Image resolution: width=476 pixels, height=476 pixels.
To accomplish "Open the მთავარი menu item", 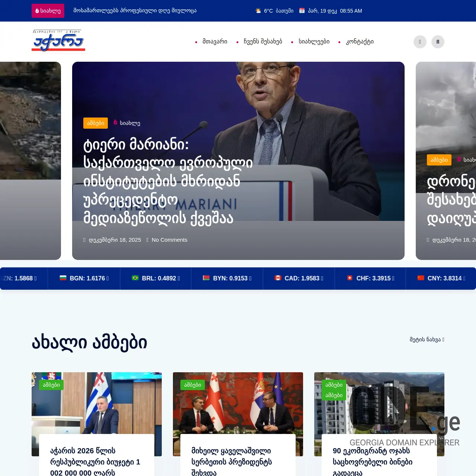I will click(x=215, y=42).
